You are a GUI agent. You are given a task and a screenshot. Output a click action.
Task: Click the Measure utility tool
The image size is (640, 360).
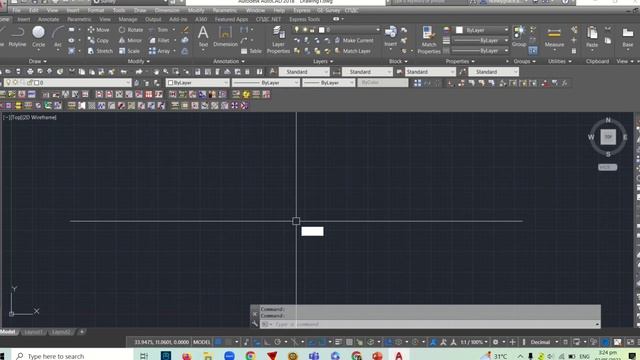coord(554,38)
